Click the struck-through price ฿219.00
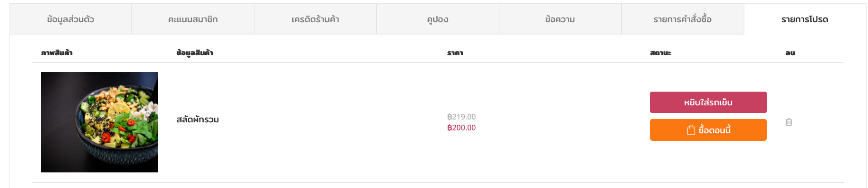The image size is (868, 188). [x=461, y=117]
